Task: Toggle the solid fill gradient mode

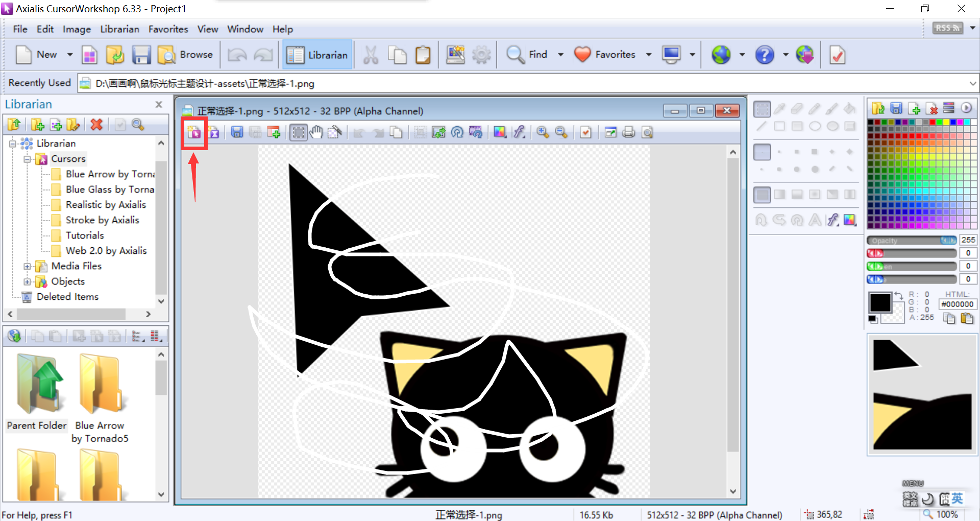Action: [x=762, y=195]
